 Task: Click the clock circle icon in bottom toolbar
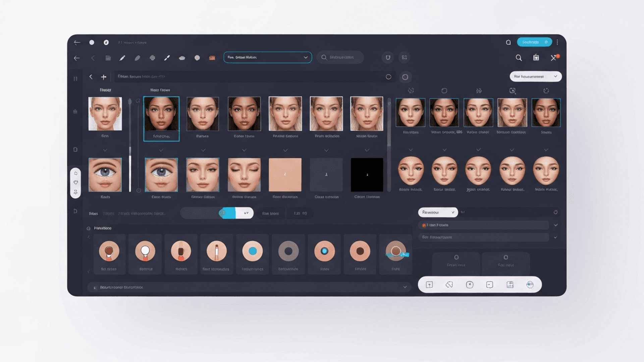coord(470,285)
